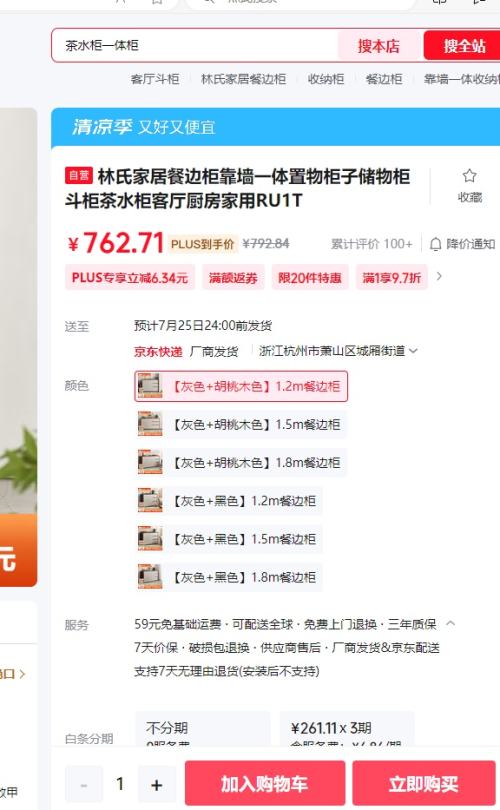Collapse the service details chevron
This screenshot has width=500, height=810.
coord(450,624)
